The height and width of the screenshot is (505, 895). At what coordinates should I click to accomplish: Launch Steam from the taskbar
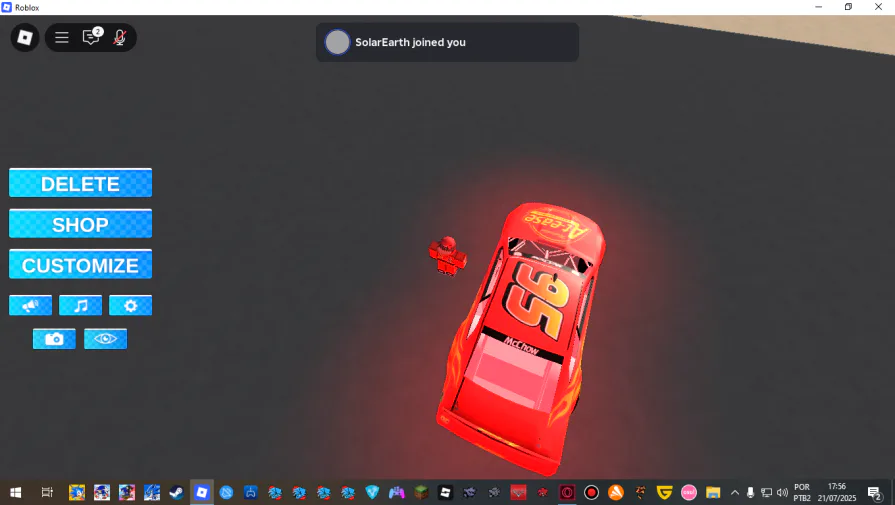click(x=176, y=492)
